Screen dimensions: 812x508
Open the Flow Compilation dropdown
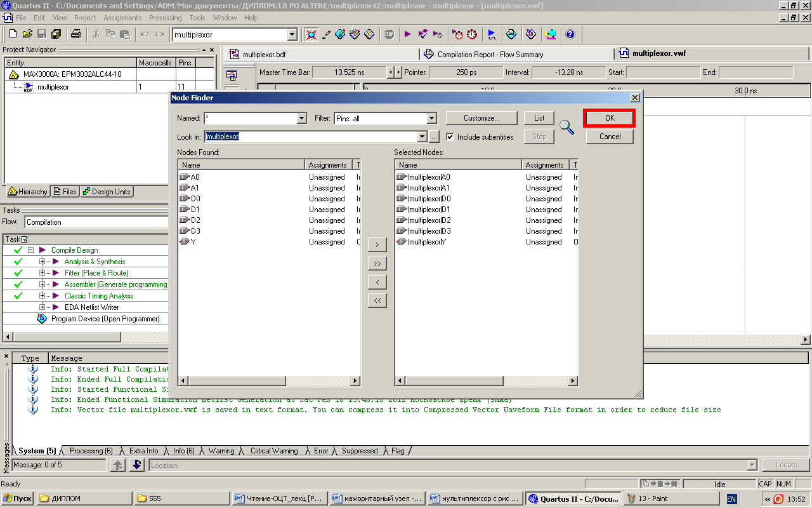tap(96, 222)
